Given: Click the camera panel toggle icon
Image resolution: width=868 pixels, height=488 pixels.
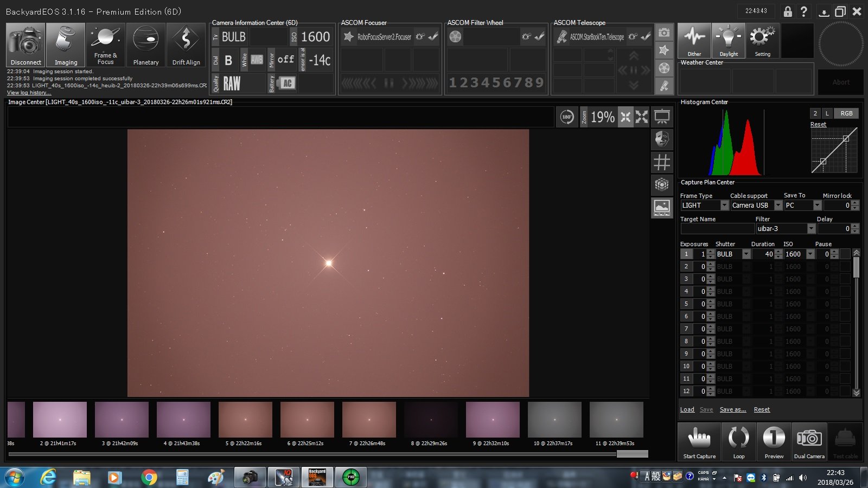Looking at the screenshot, I should pyautogui.click(x=663, y=33).
